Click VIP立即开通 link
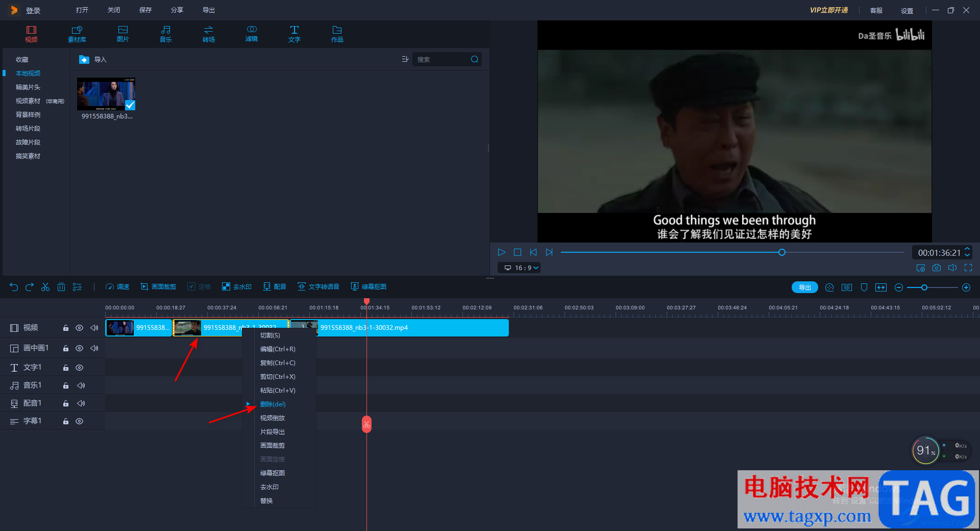Viewport: 980px width, 531px height. tap(829, 10)
